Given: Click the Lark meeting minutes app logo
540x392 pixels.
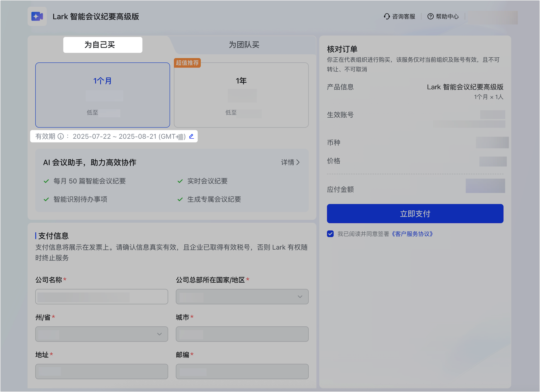Looking at the screenshot, I should 37,16.
